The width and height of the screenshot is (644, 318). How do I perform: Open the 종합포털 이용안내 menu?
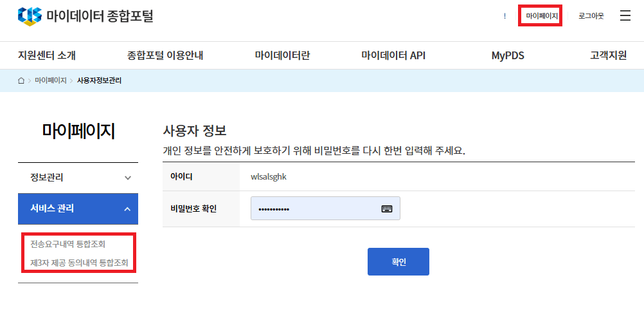click(165, 55)
